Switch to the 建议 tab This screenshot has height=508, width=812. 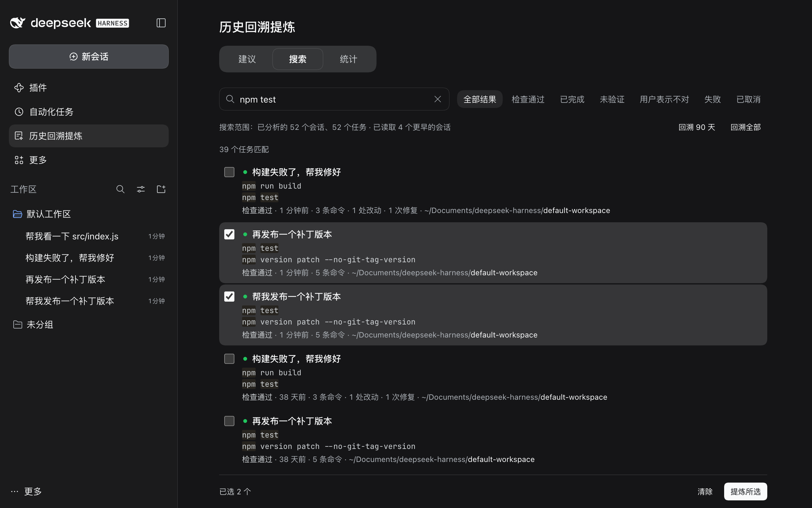(x=247, y=59)
